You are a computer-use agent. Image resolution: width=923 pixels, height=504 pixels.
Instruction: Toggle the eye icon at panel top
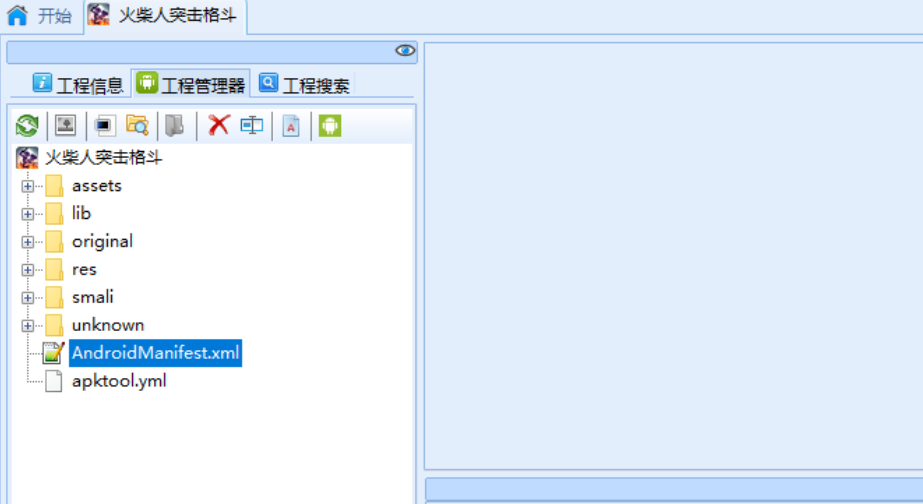(x=405, y=51)
